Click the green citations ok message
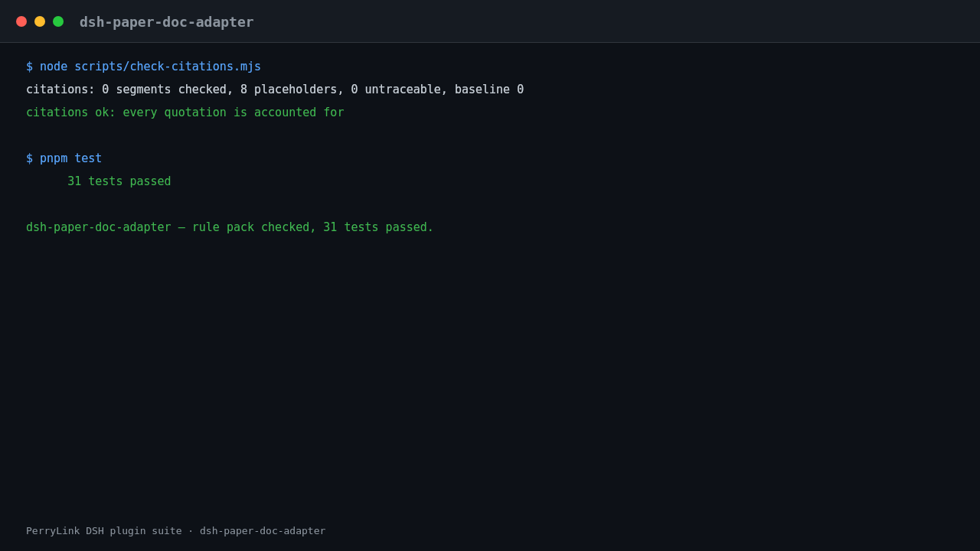 click(185, 112)
